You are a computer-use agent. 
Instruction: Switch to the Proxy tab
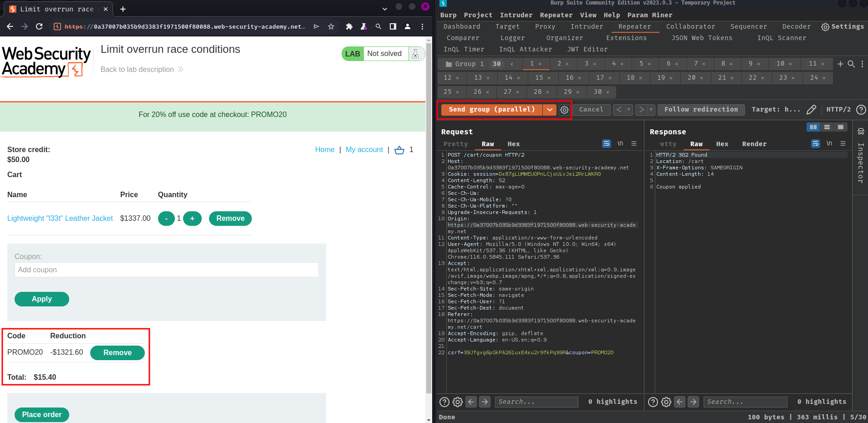[545, 27]
